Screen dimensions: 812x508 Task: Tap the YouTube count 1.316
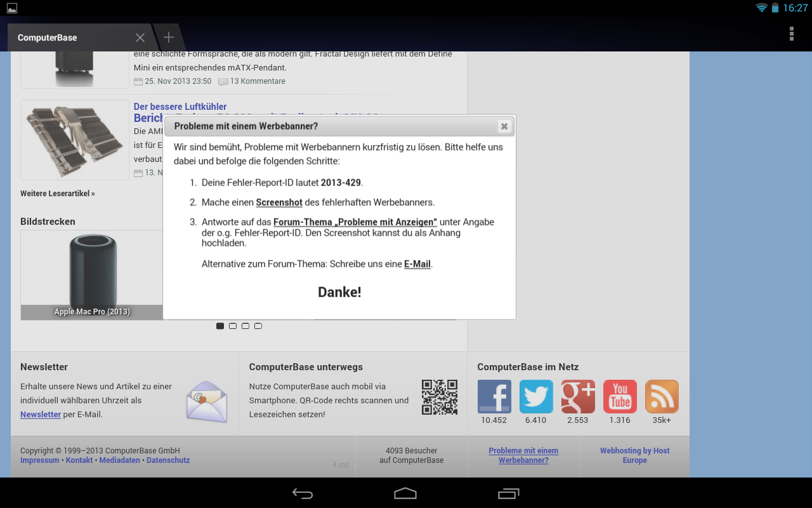620,420
